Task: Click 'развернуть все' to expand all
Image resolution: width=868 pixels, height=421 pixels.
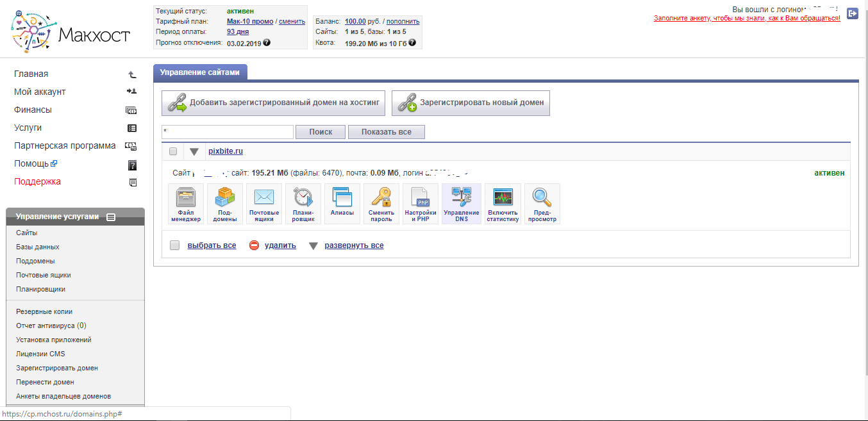Action: click(x=354, y=245)
